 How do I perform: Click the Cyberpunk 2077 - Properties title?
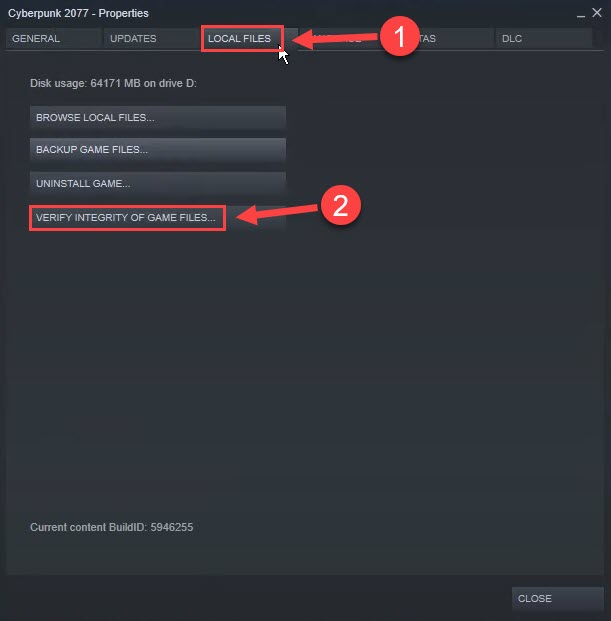(x=78, y=13)
